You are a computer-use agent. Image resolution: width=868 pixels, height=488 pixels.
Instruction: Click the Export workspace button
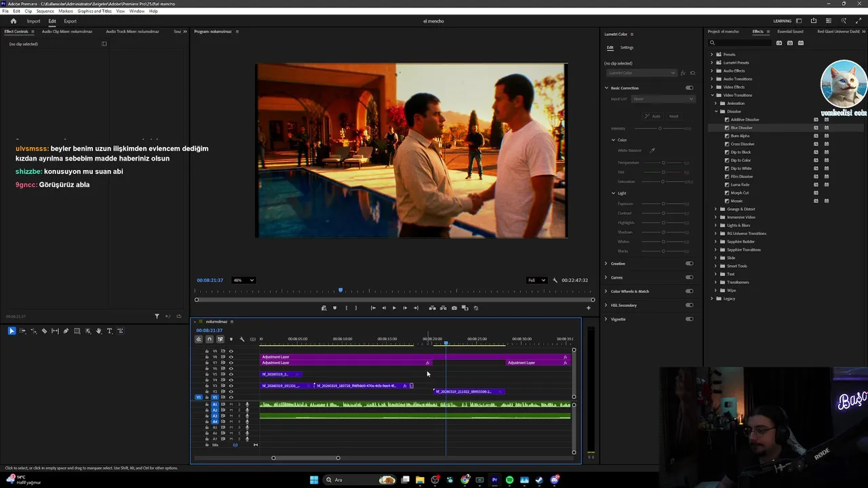(70, 21)
